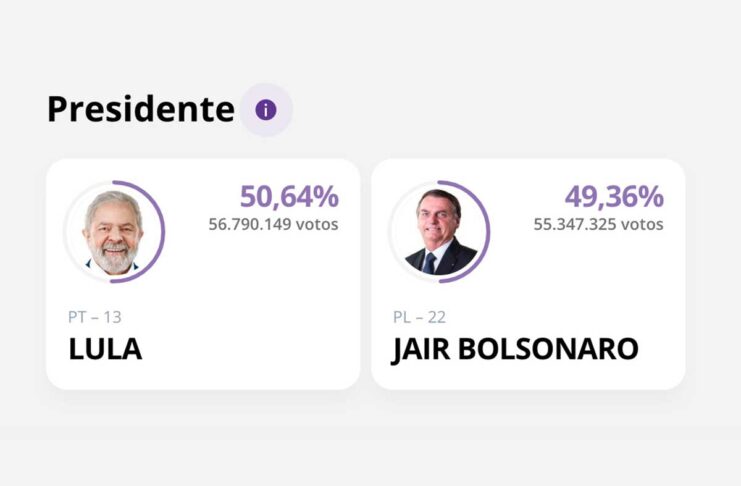The width and height of the screenshot is (741, 486).
Task: Click Jair Bolsonaro's candidate photo
Action: tap(437, 232)
